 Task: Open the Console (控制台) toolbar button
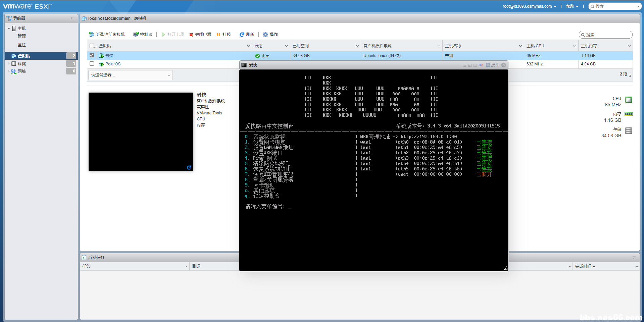click(143, 35)
